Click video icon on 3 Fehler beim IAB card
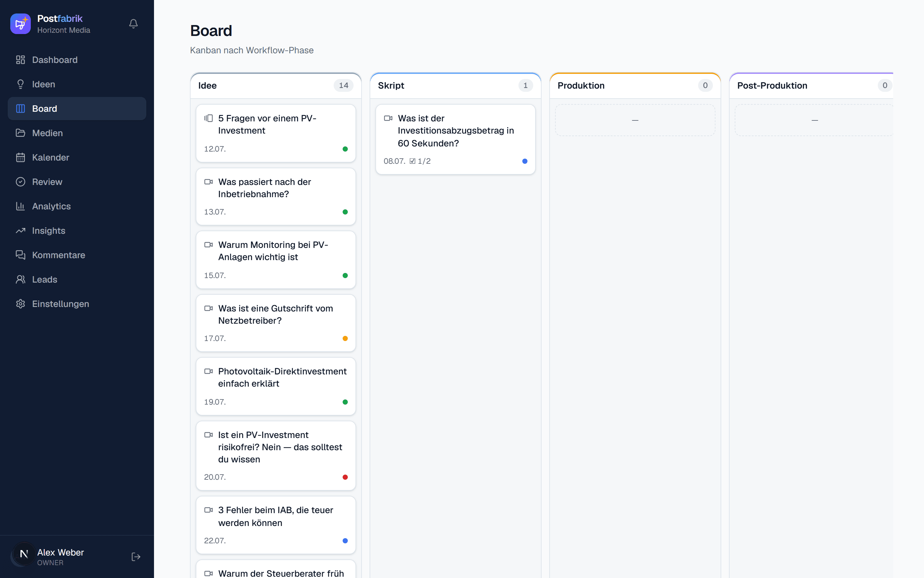This screenshot has height=578, width=924. 209,510
